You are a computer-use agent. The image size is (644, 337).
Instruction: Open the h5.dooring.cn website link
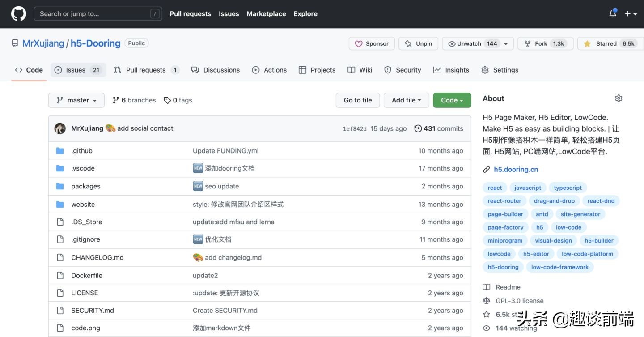point(516,170)
